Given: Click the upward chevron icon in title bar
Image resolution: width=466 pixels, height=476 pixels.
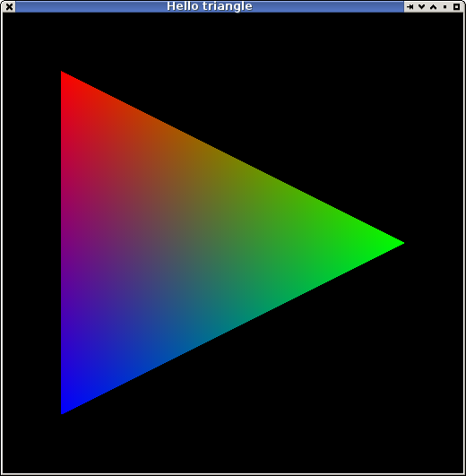Looking at the screenshot, I should (x=433, y=6).
